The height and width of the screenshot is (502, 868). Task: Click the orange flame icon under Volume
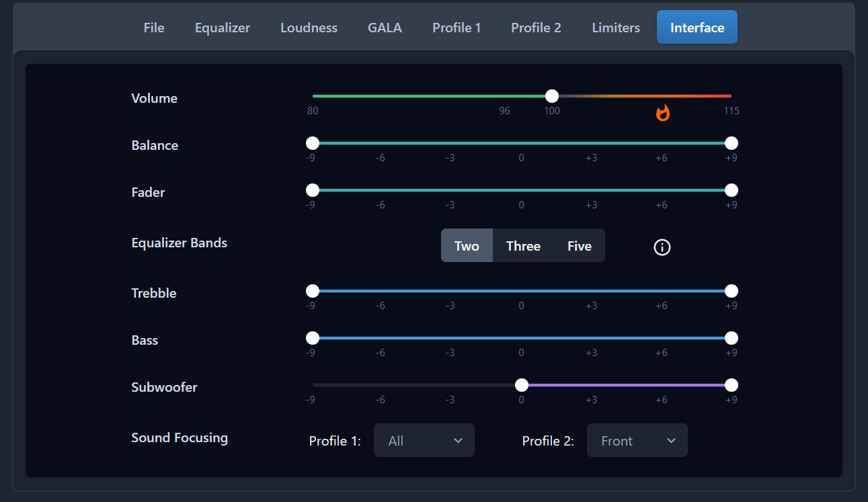[x=663, y=112]
